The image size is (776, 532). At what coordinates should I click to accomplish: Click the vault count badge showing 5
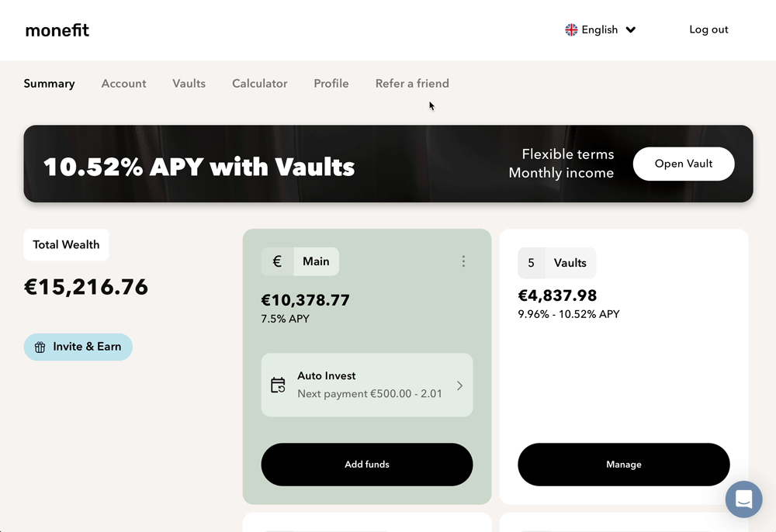(x=531, y=263)
